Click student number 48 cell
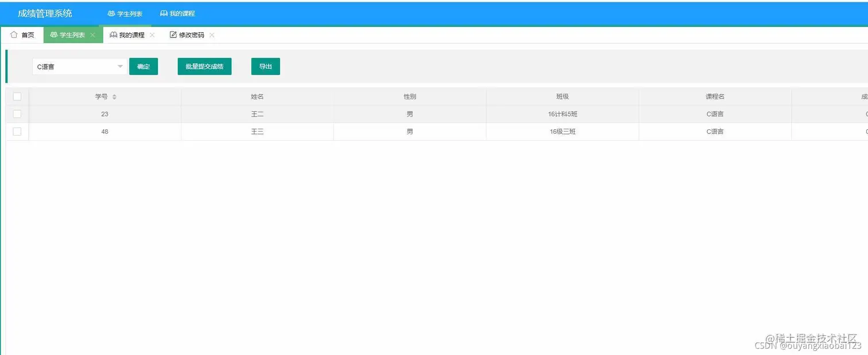This screenshot has width=868, height=355. coord(105,132)
